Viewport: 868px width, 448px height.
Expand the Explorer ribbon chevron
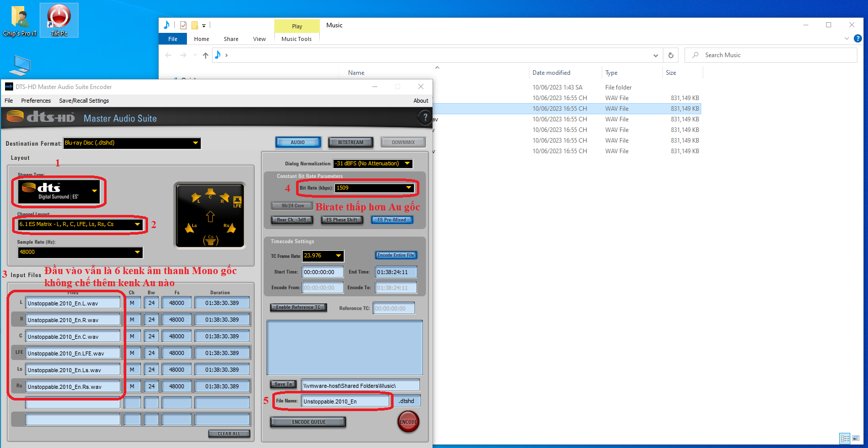tap(847, 38)
